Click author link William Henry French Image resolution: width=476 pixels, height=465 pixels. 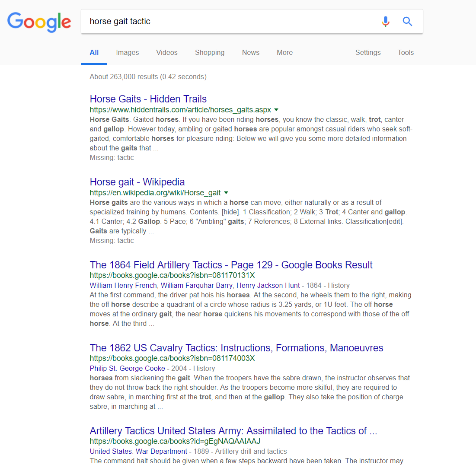coord(123,285)
